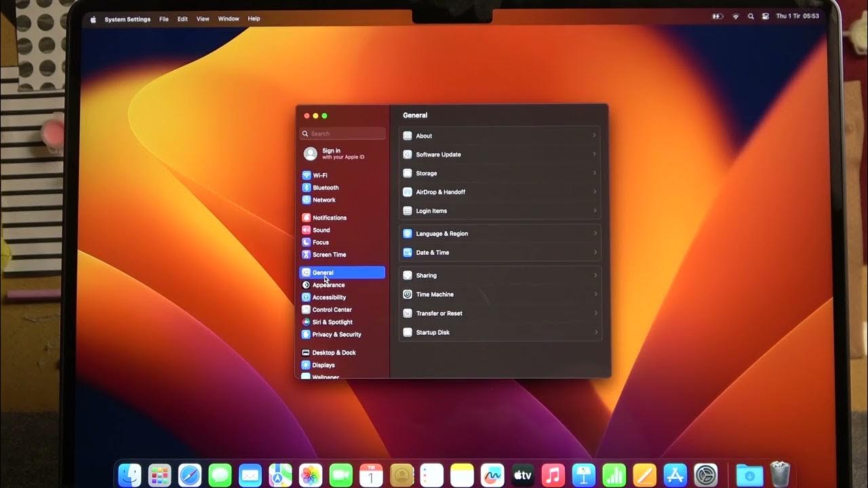Open the Wi-Fi icon in the settings sidebar

click(x=307, y=175)
